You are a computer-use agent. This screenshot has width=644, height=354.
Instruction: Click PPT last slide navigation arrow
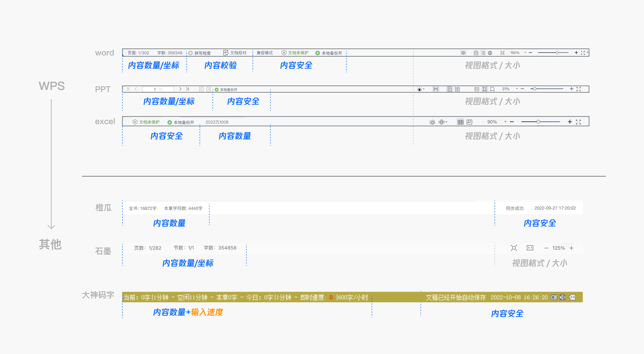[x=187, y=89]
